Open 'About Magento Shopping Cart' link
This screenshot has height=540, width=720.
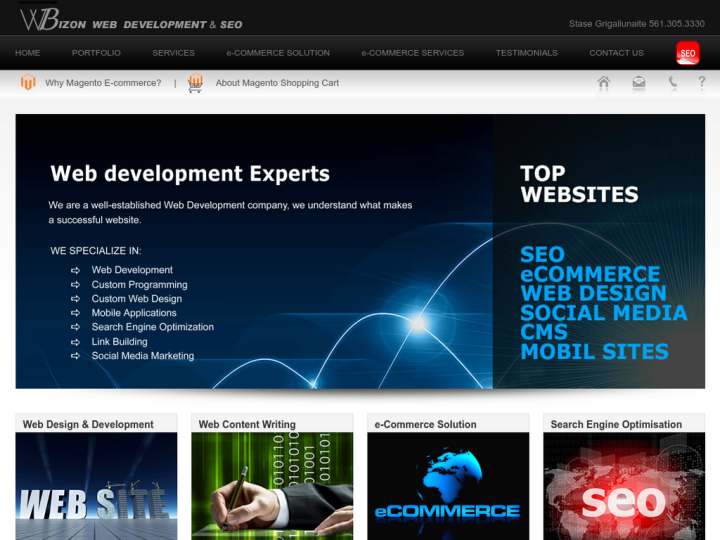pyautogui.click(x=277, y=83)
